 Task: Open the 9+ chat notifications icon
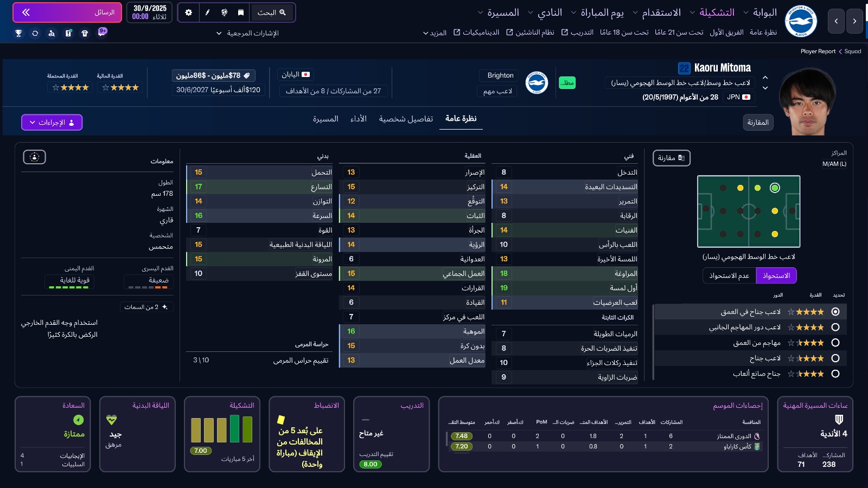coord(102,32)
